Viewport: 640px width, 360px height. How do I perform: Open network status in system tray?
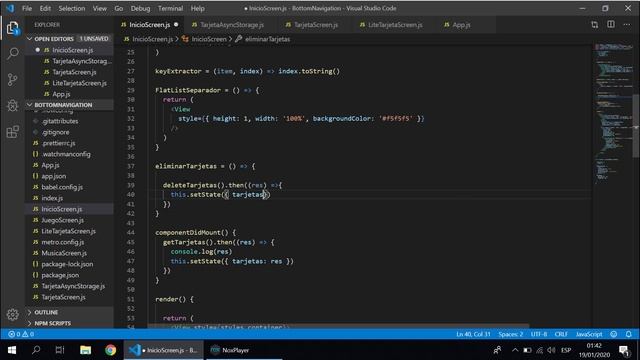pyautogui.click(x=540, y=350)
